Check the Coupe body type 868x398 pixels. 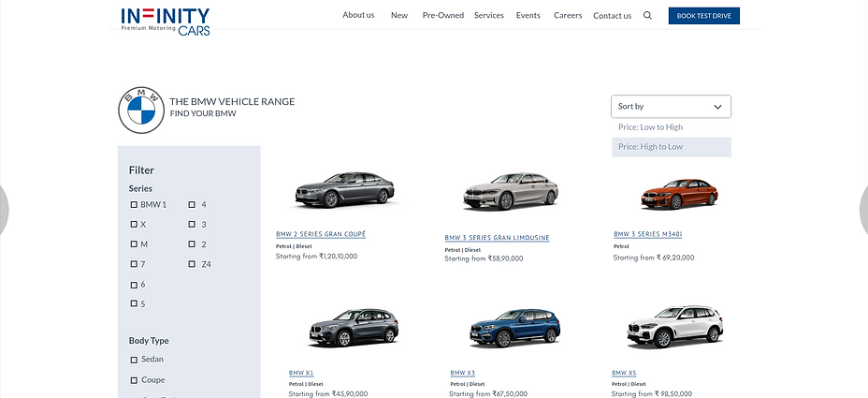pyautogui.click(x=134, y=380)
